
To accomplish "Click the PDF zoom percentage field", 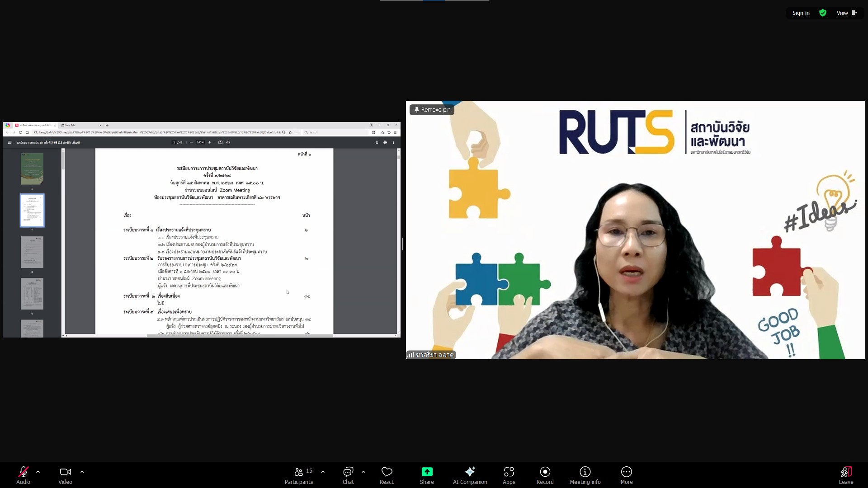I will [x=200, y=142].
